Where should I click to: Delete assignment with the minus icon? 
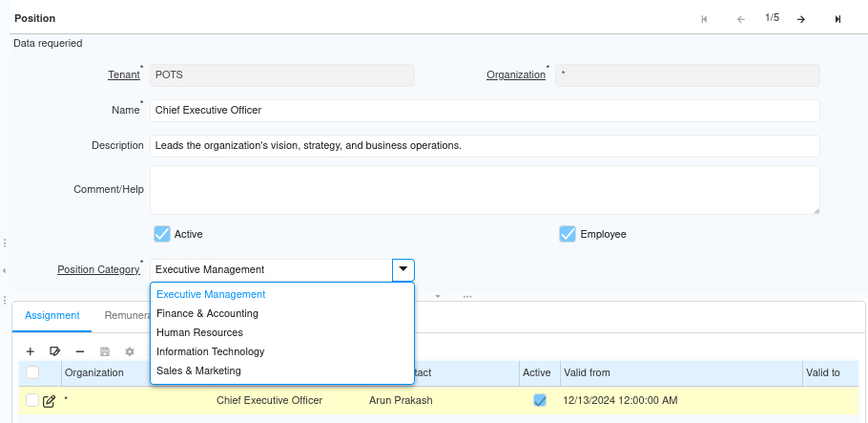click(80, 351)
